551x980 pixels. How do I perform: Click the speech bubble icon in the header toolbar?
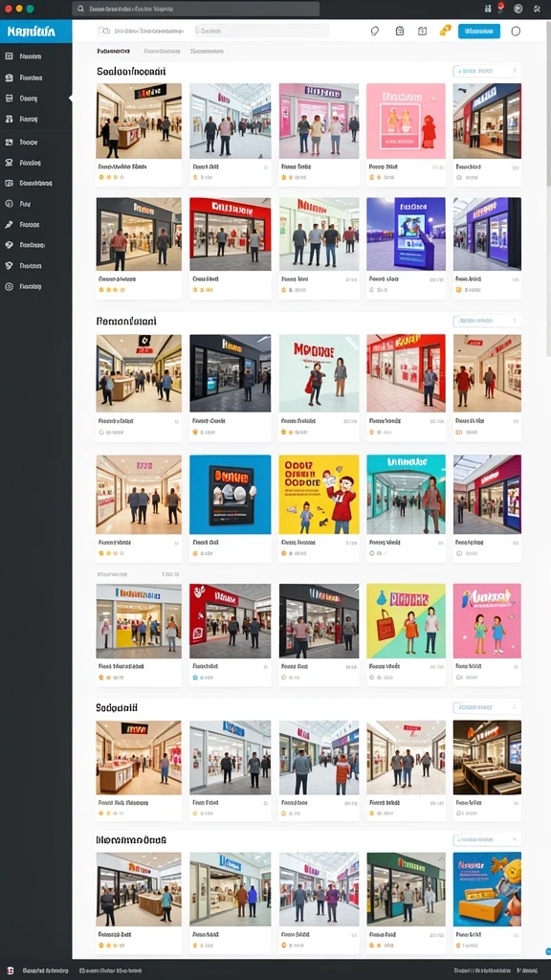click(375, 31)
